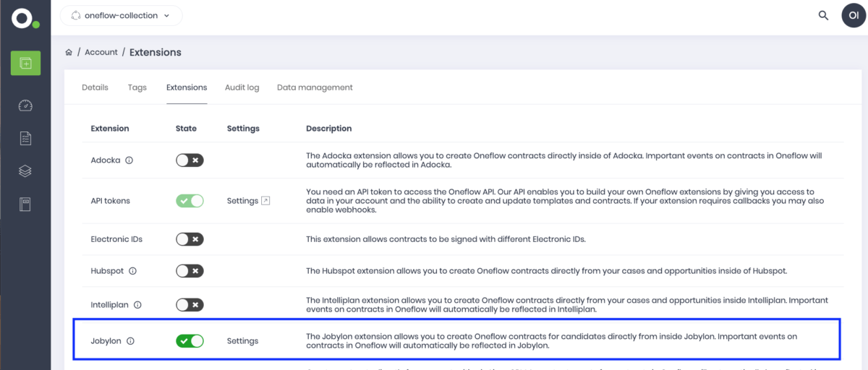
Task: Click the green create new document button
Action: pyautogui.click(x=25, y=63)
